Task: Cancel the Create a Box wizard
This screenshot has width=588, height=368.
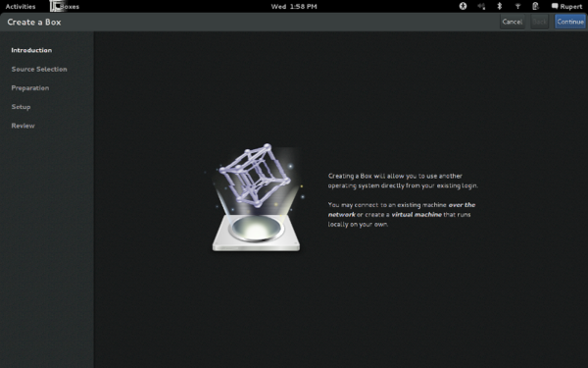Action: (513, 22)
